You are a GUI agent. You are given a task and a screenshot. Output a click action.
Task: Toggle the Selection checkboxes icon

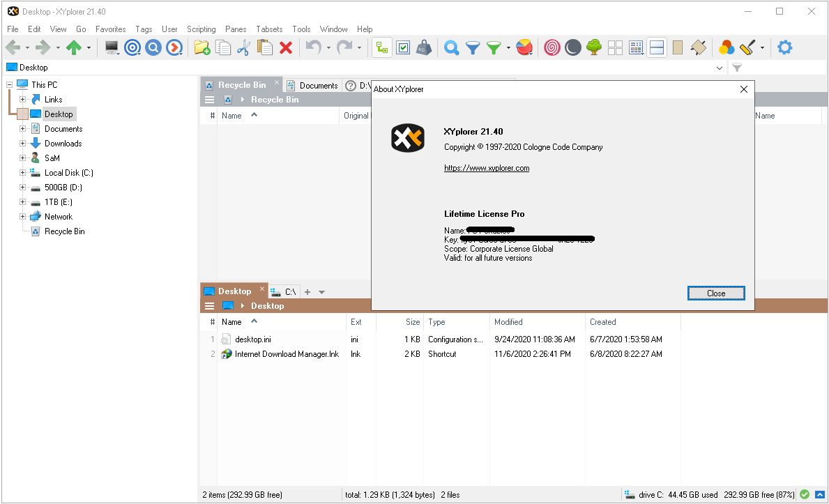click(403, 47)
